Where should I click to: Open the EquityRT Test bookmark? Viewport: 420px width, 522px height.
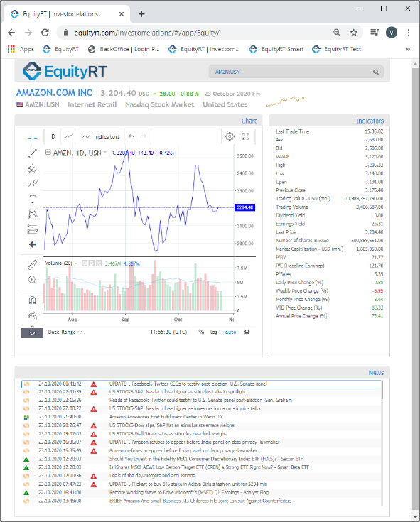[x=336, y=49]
